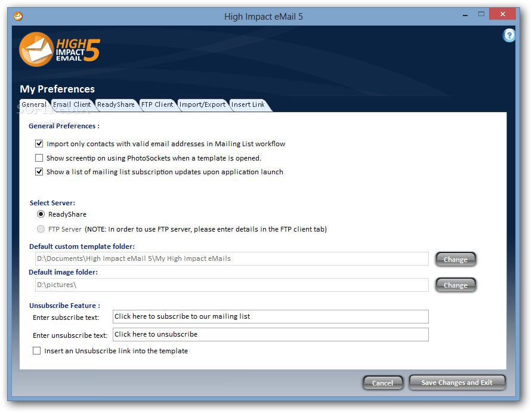Click the 'Enter subscribe text:' label
Viewport: 532px width, 413px height.
(66, 318)
